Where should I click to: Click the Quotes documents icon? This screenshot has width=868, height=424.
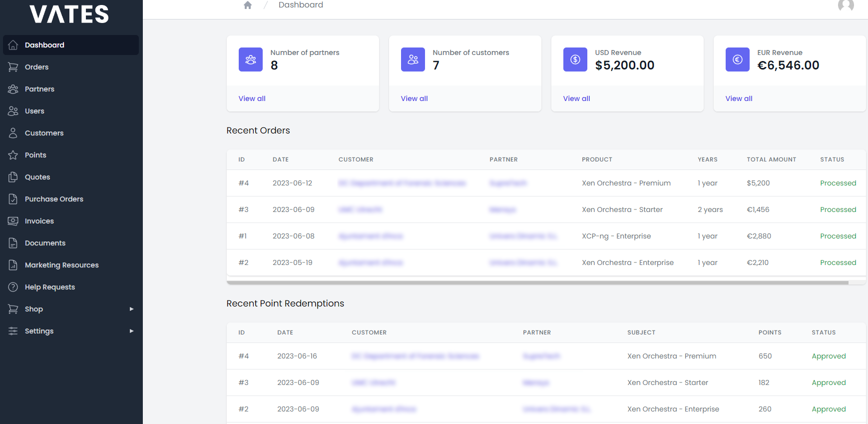tap(13, 177)
